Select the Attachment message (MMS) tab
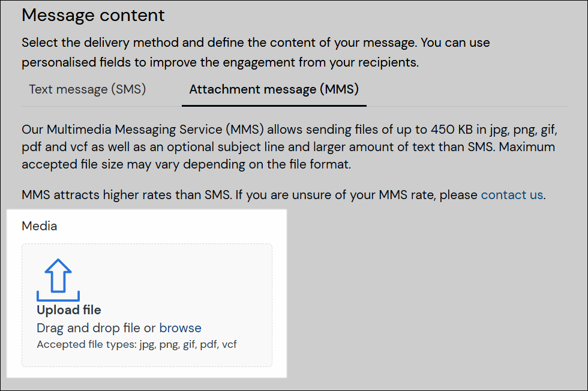588x391 pixels. (x=274, y=89)
